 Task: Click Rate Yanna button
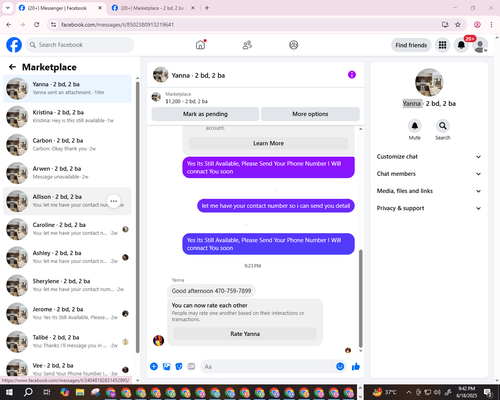click(245, 334)
